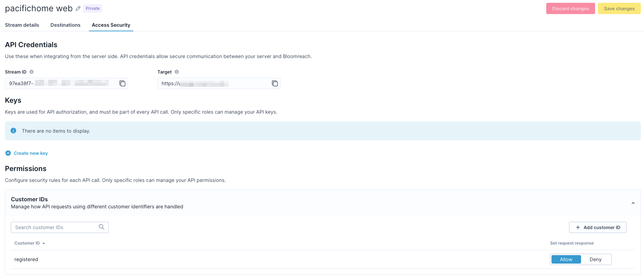Click the plus icon beside Create new key
644x278 pixels.
pos(8,153)
